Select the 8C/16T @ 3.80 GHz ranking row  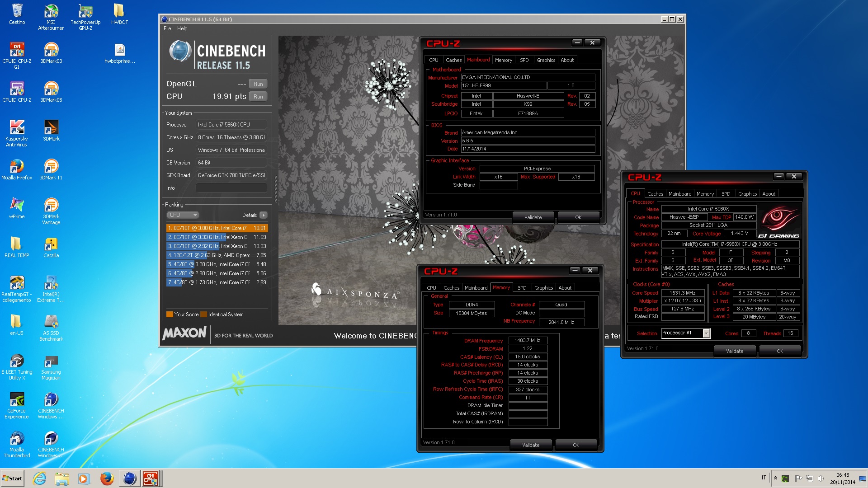coord(217,228)
